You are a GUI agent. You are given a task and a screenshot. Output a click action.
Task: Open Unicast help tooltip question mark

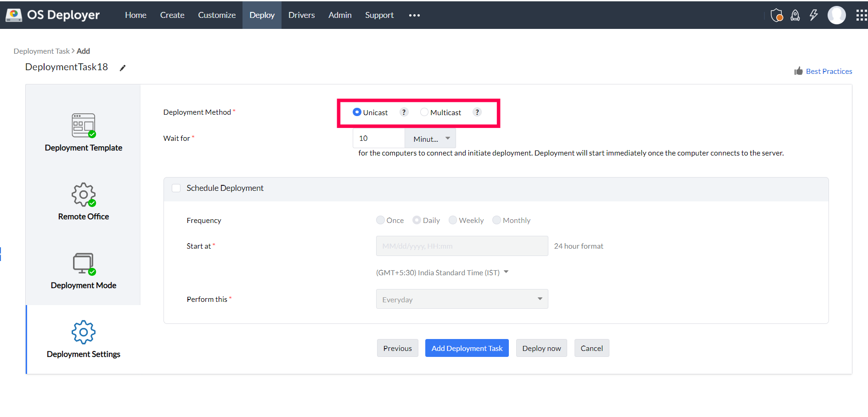coord(403,111)
